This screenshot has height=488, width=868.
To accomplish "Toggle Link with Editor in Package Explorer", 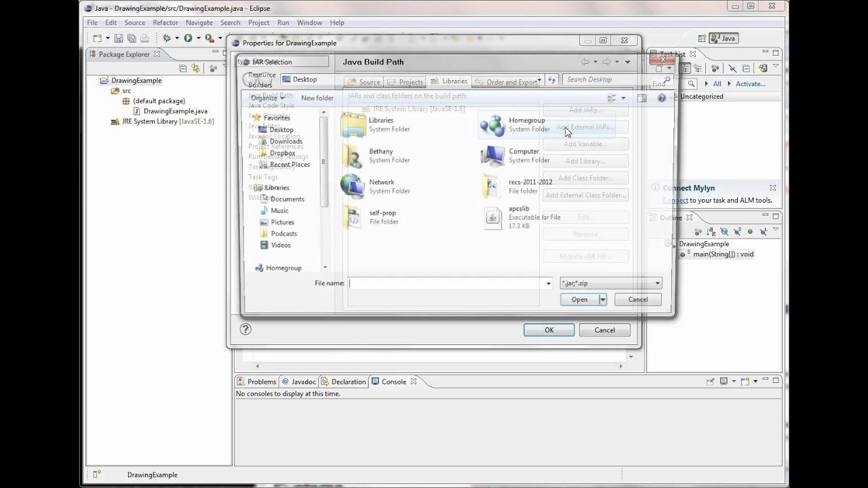I will coord(196,68).
